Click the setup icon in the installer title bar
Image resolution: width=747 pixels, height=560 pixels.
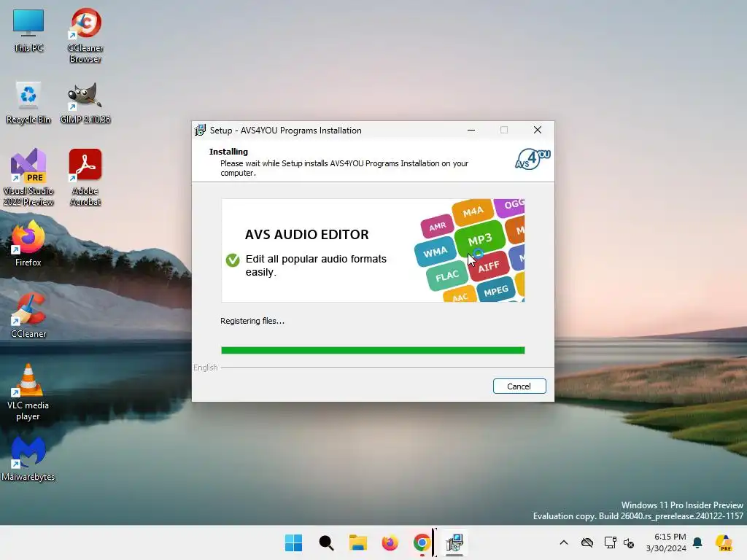pos(200,130)
